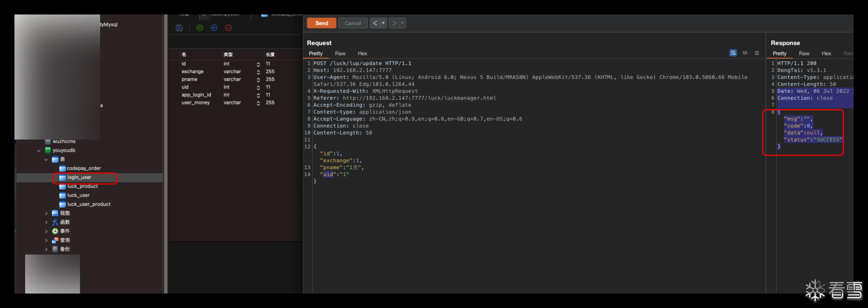Toggle word wrap icon in the Request panel
868x308 pixels.
pyautogui.click(x=733, y=53)
